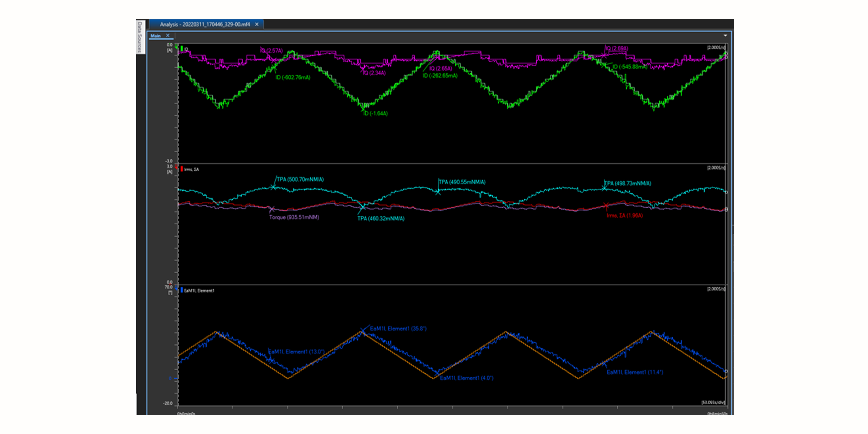
Task: Click the Torque (935.51mNM) marker cross
Action: (x=272, y=209)
